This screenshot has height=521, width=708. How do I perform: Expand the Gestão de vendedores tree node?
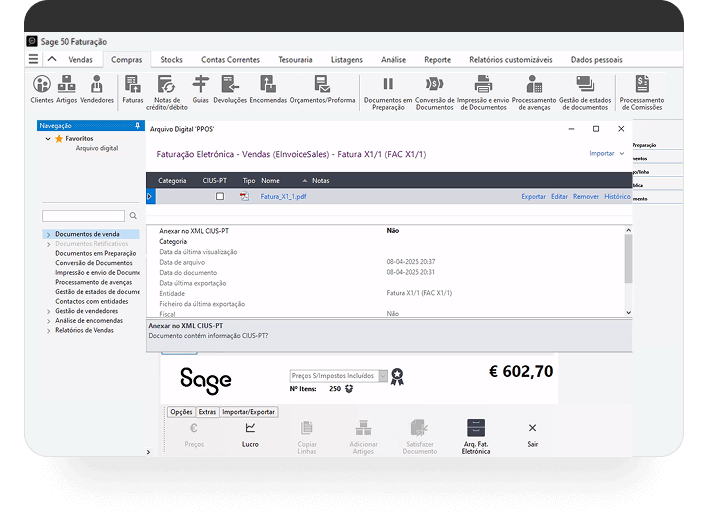47,311
